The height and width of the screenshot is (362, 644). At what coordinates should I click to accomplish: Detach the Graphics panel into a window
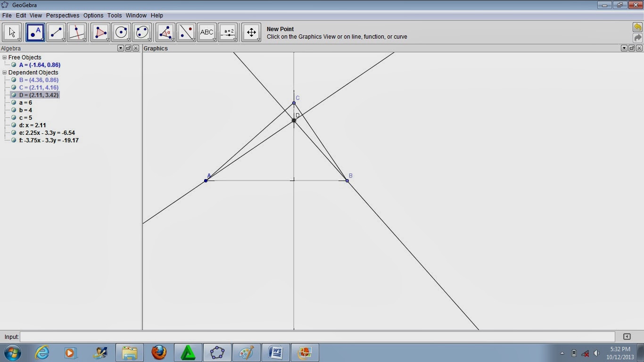pos(632,48)
